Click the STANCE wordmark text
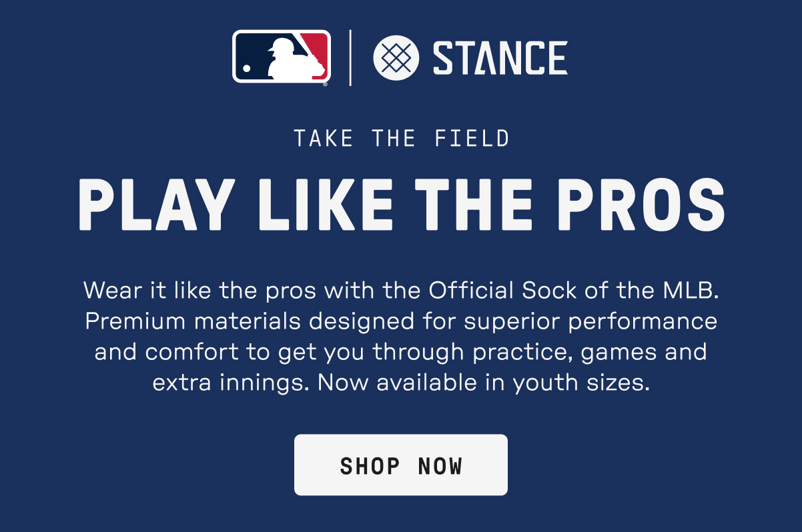 tap(500, 57)
